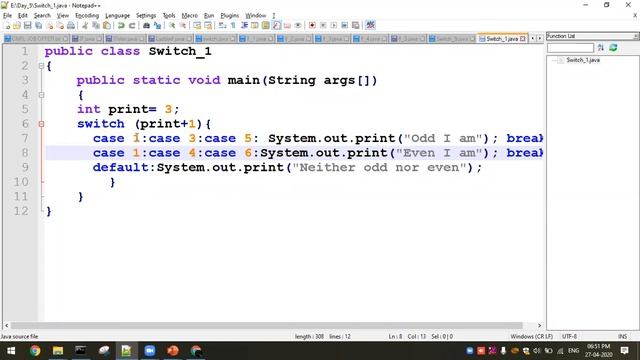640x360 pixels.
Task: Open the View menu
Action: point(62,16)
